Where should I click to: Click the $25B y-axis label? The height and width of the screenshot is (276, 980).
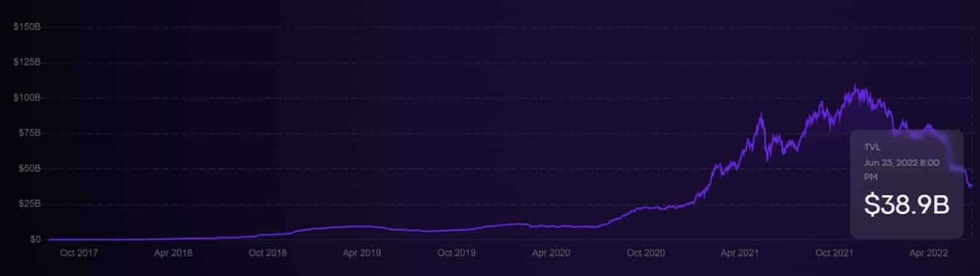(x=29, y=204)
